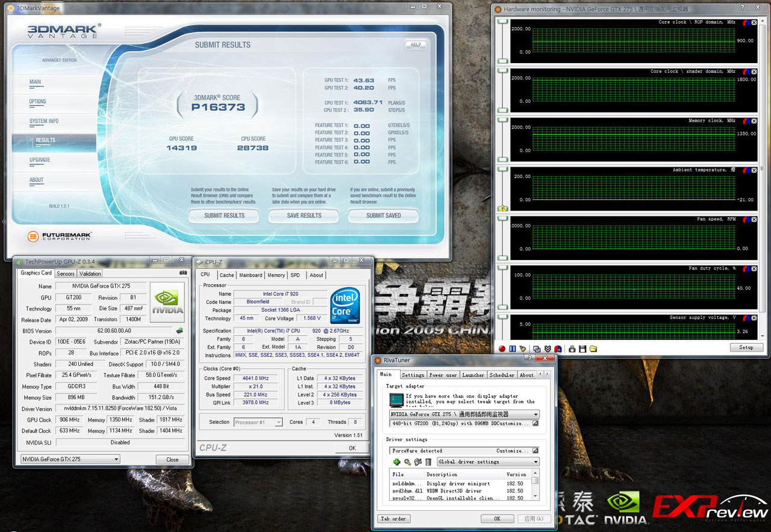Open the SPD tab in CPU-Z
771x532 pixels.
pyautogui.click(x=295, y=275)
